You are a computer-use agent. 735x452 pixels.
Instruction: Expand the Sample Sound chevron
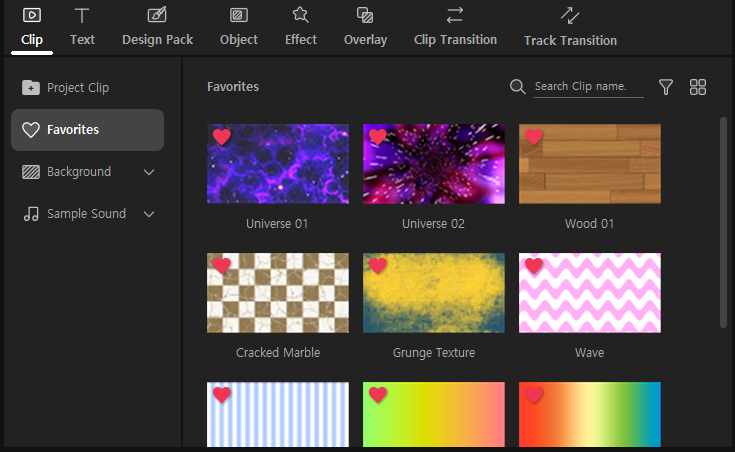[149, 214]
